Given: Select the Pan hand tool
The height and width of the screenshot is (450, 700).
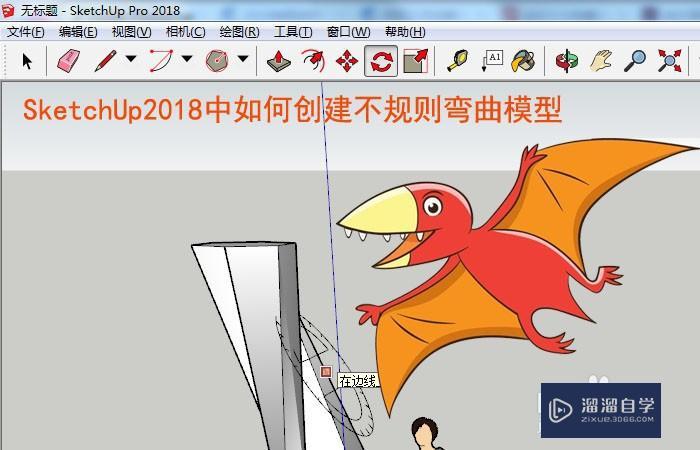Looking at the screenshot, I should point(601,61).
